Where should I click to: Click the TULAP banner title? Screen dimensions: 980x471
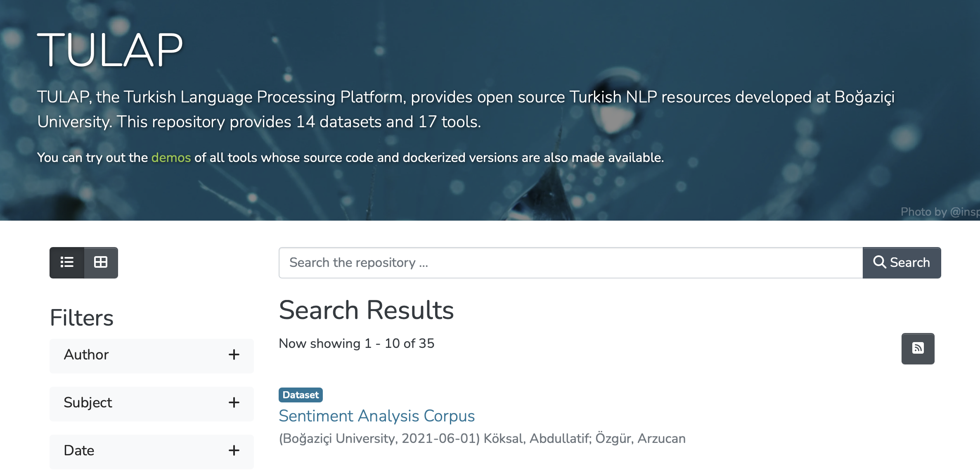110,50
